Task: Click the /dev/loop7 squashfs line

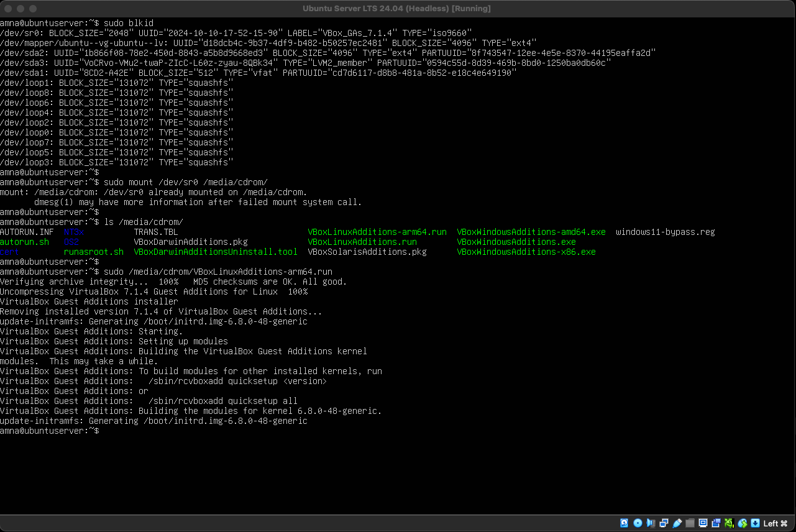Action: click(117, 142)
